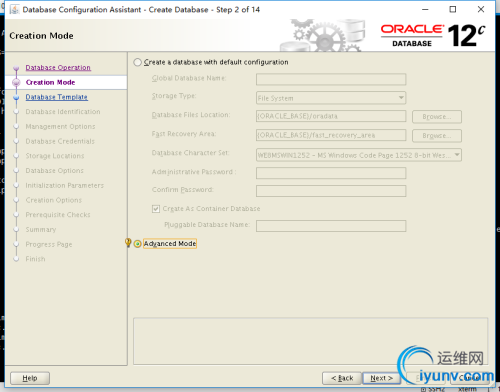Toggle Create As Container Database checkbox

click(156, 209)
